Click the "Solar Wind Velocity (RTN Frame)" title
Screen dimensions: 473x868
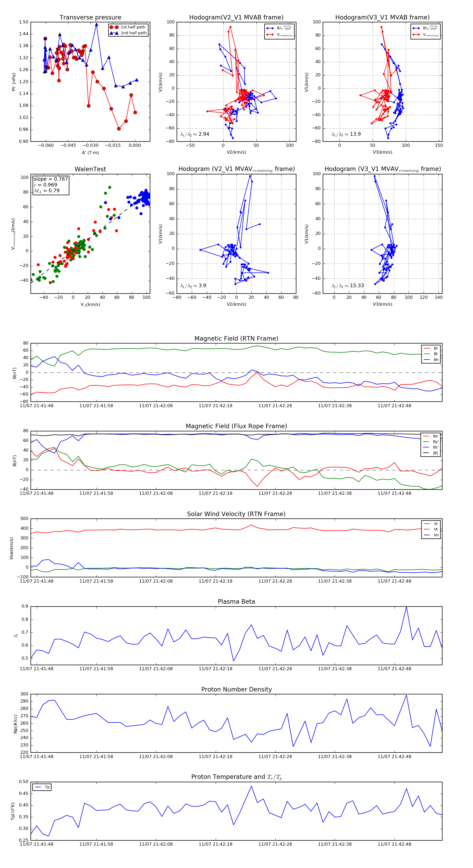(236, 514)
